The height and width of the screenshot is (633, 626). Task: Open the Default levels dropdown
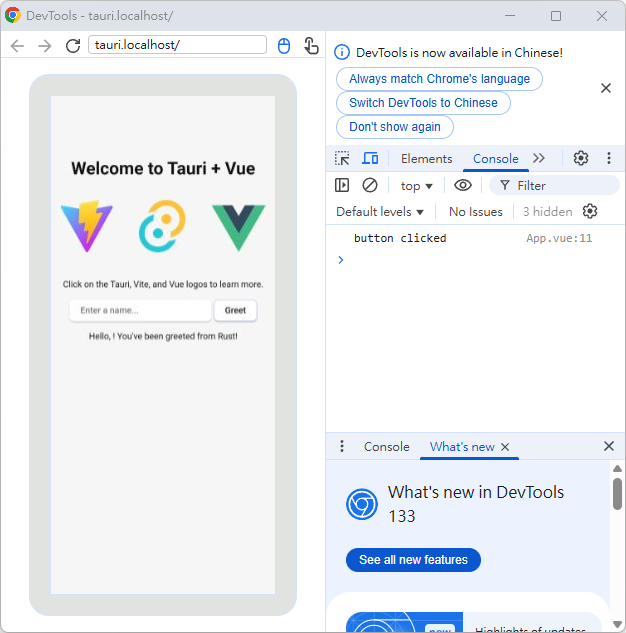380,212
